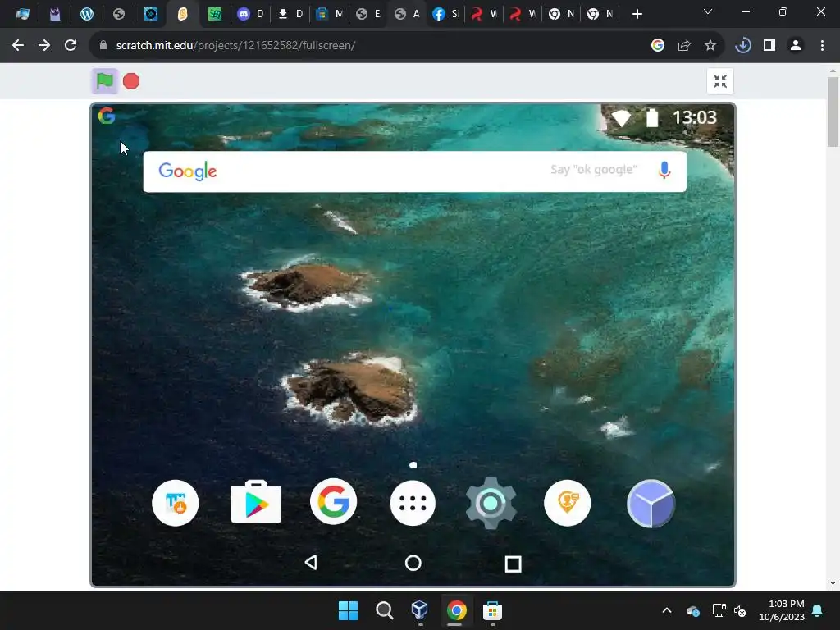
Task: Switch to the green spreadsheet tab
Action: click(215, 14)
